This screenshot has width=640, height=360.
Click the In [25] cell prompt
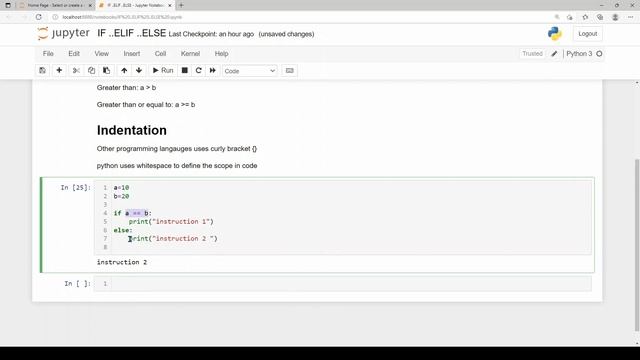[x=76, y=187]
